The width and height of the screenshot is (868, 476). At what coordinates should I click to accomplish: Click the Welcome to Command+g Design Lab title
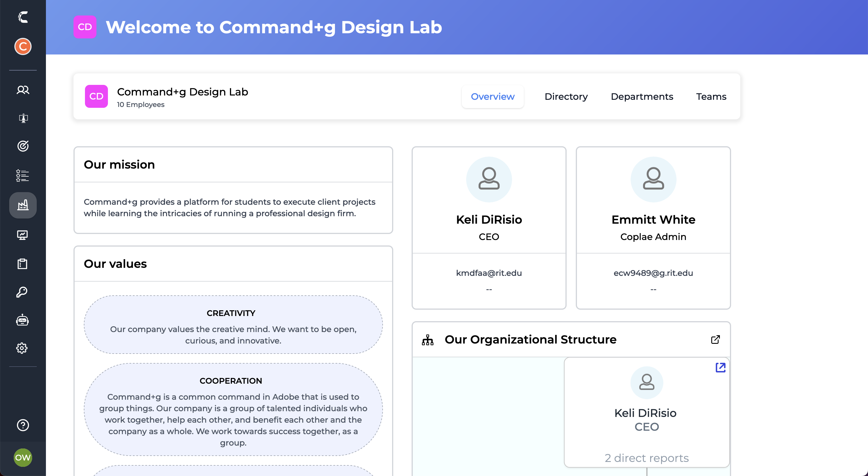click(274, 27)
